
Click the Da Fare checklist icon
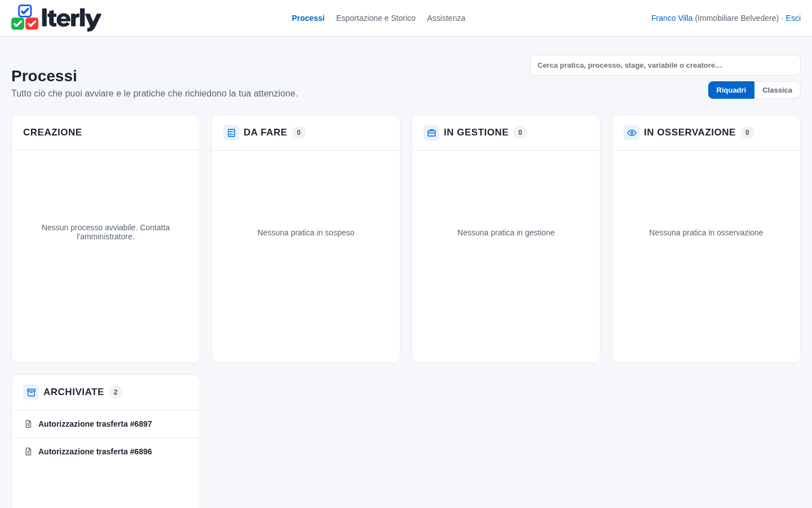[231, 133]
